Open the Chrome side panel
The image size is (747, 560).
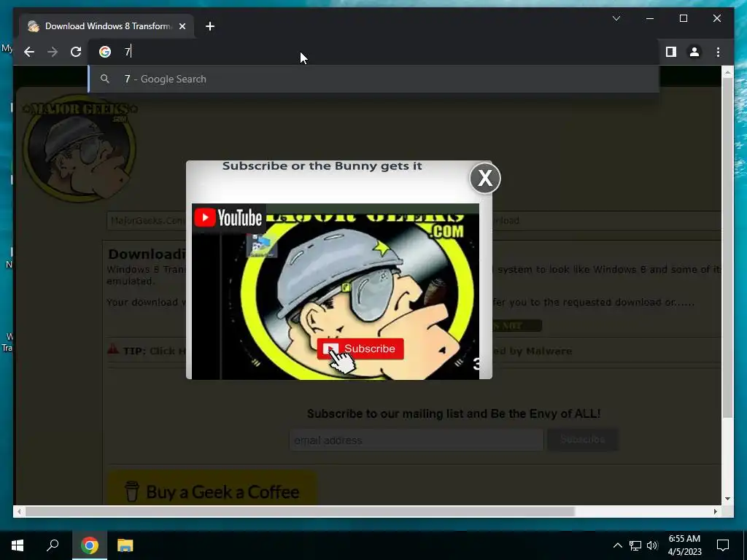(671, 52)
